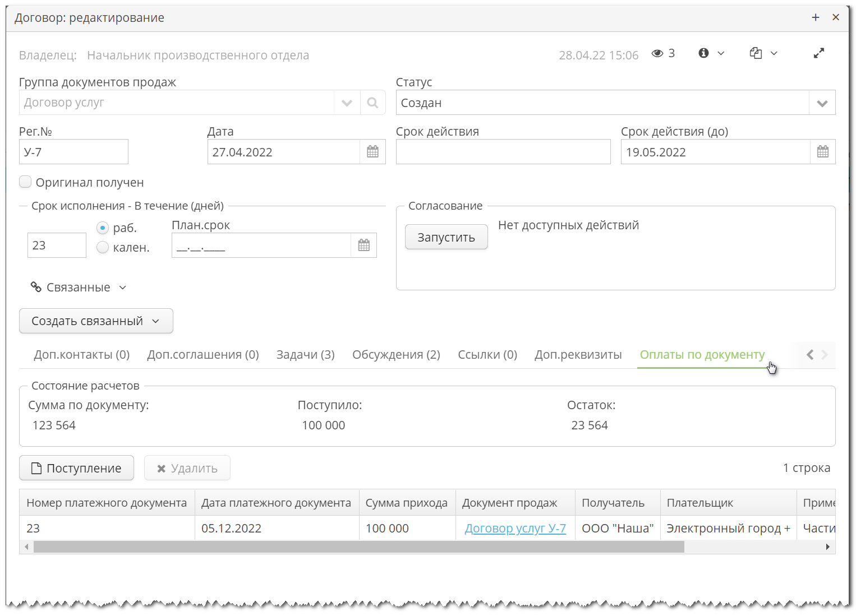Image resolution: width=856 pixels, height=616 pixels.
Task: Click the info icon in the header
Action: [x=703, y=53]
